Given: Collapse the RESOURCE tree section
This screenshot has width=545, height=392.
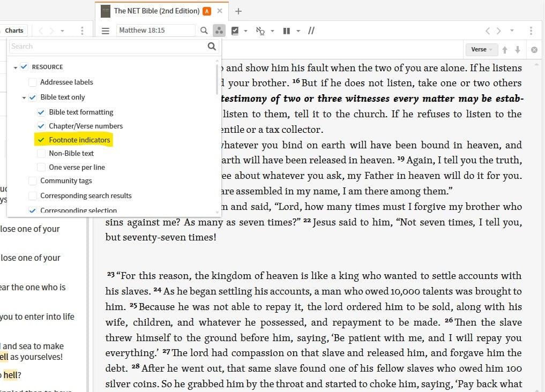Looking at the screenshot, I should click(x=14, y=66).
